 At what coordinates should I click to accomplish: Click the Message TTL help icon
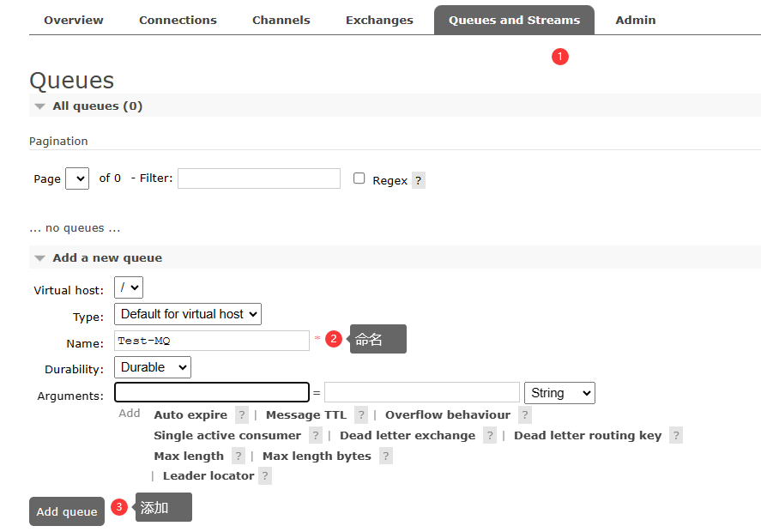pyautogui.click(x=361, y=415)
